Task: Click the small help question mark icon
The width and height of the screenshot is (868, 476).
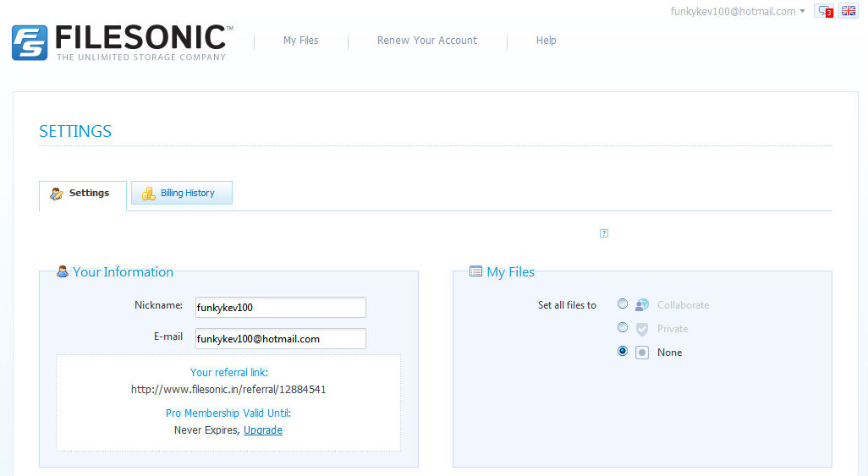Action: tap(604, 233)
